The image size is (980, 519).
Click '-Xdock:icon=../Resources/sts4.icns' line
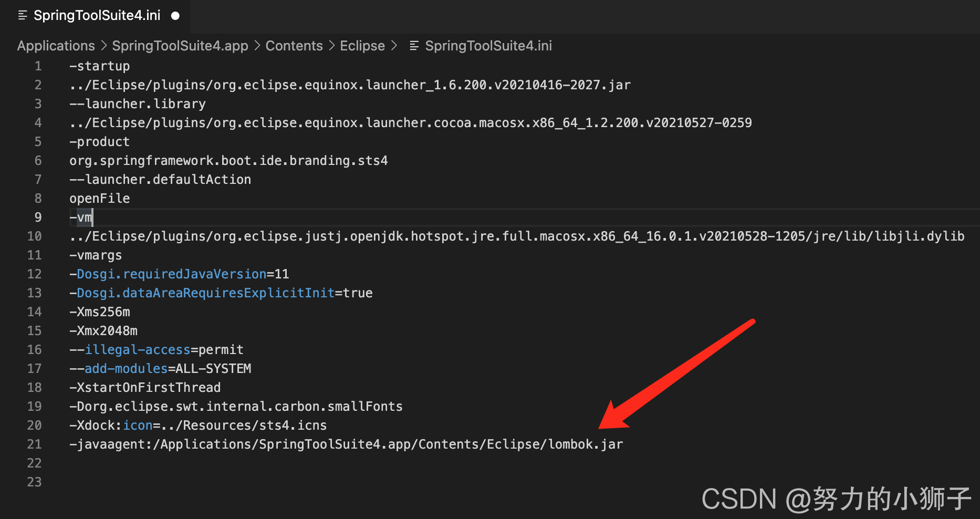[x=198, y=425]
